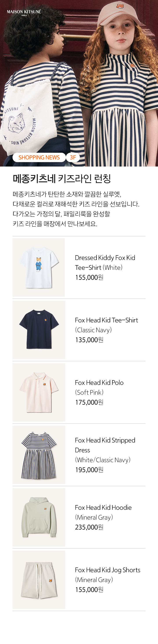158x644 pixels.
Task: Click the 235,000원 hoodie price
Action: tap(89, 527)
